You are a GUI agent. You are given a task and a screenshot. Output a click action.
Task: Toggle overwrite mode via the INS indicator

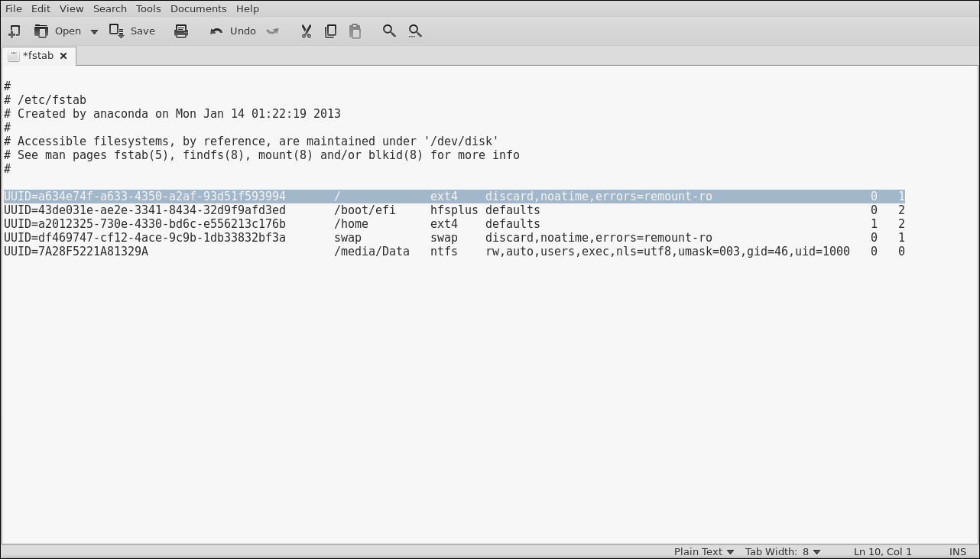(957, 551)
